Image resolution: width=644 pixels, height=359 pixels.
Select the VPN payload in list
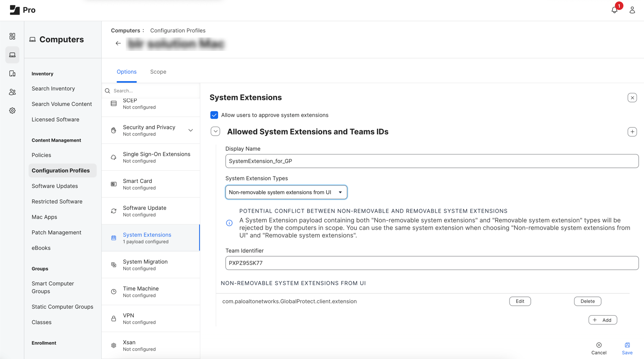pyautogui.click(x=151, y=319)
